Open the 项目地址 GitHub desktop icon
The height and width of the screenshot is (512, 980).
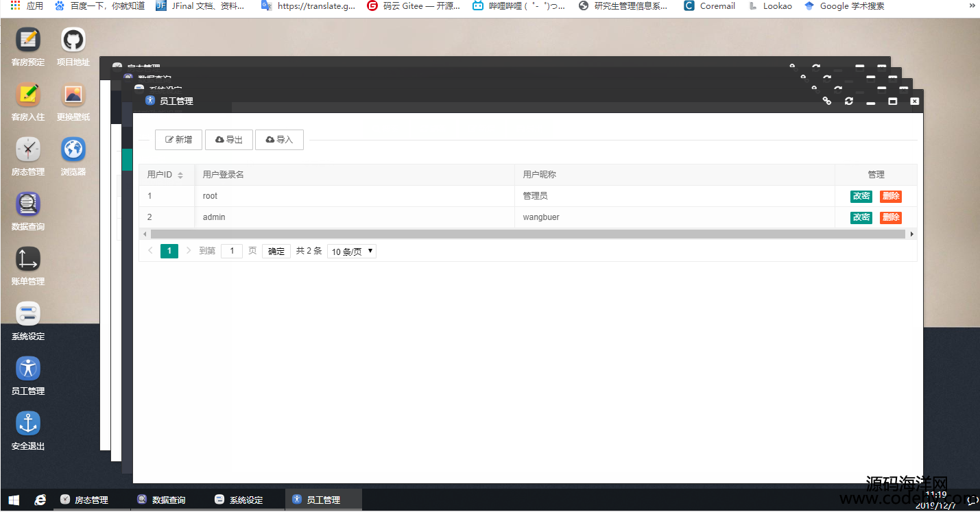(73, 40)
